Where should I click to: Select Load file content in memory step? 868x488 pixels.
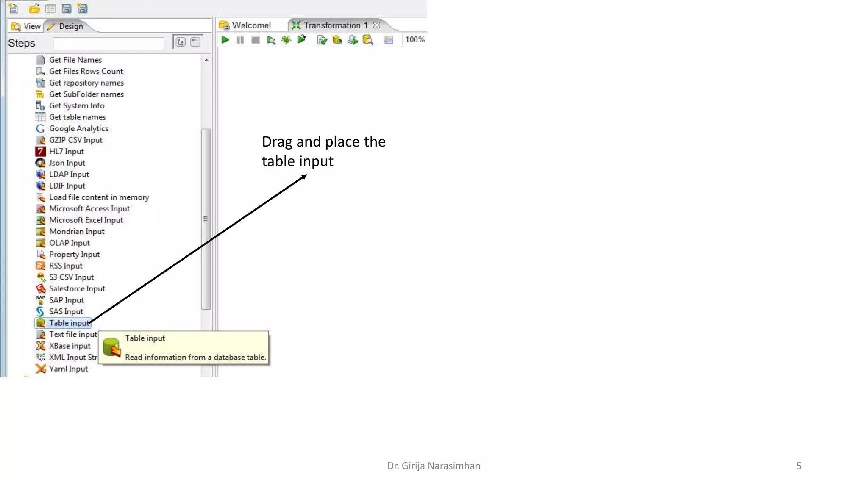click(99, 197)
